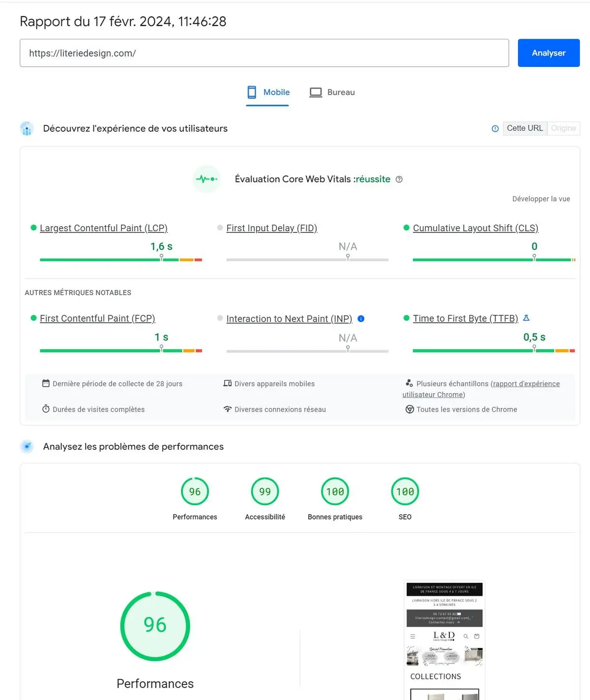This screenshot has width=590, height=700.
Task: Click the TTFB value 0,5 s
Action: [534, 337]
